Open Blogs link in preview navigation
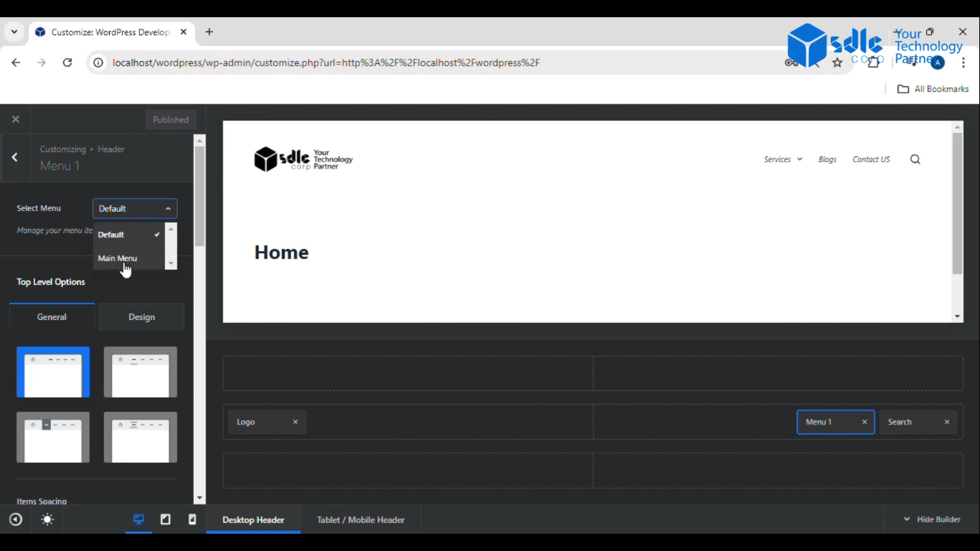The image size is (980, 551). (x=827, y=159)
